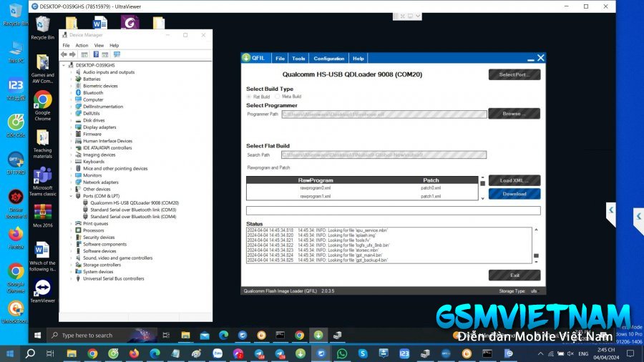Viewport: 644px width, 362px height.
Task: Click the blue Download button
Action: coord(514,194)
